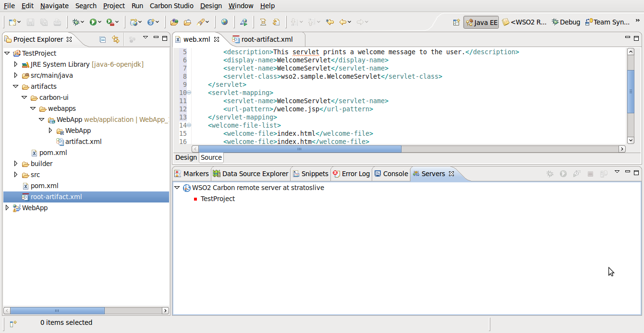Open the Carbon Studio menu

pos(171,6)
